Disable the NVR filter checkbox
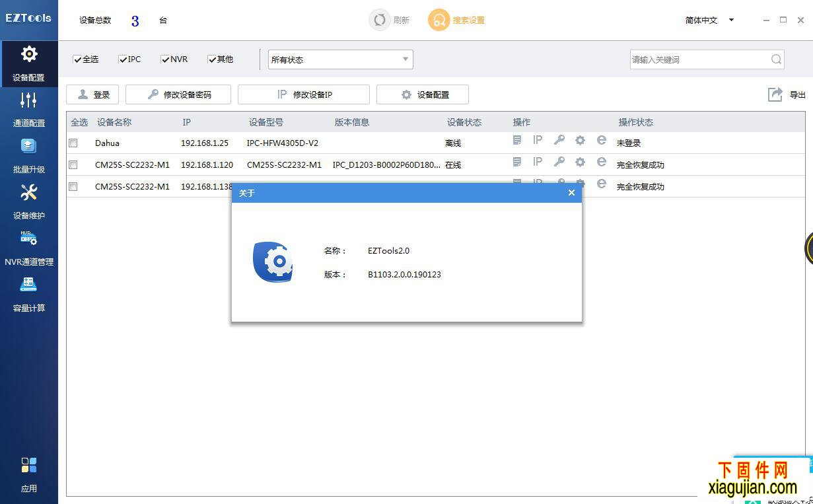813x504 pixels. (x=164, y=59)
